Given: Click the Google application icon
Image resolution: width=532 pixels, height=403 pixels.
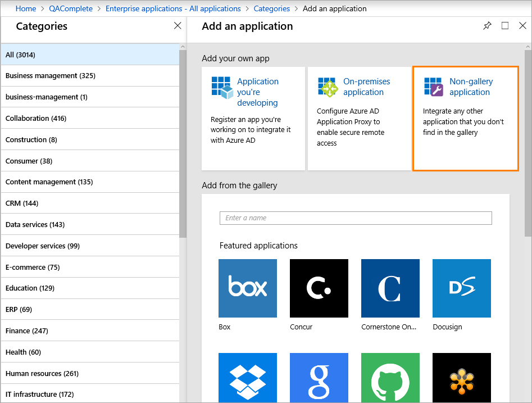Looking at the screenshot, I should coord(319,377).
